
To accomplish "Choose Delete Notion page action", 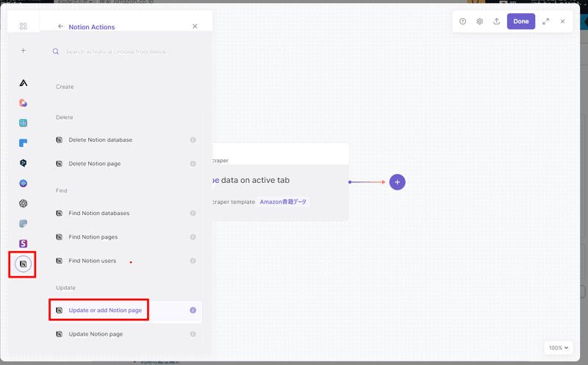I will point(126,164).
